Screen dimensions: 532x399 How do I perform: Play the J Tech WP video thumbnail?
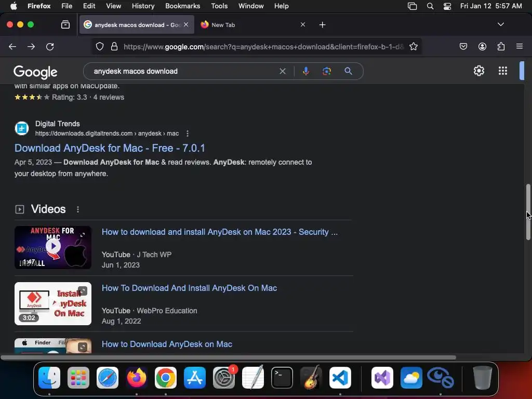pos(53,247)
